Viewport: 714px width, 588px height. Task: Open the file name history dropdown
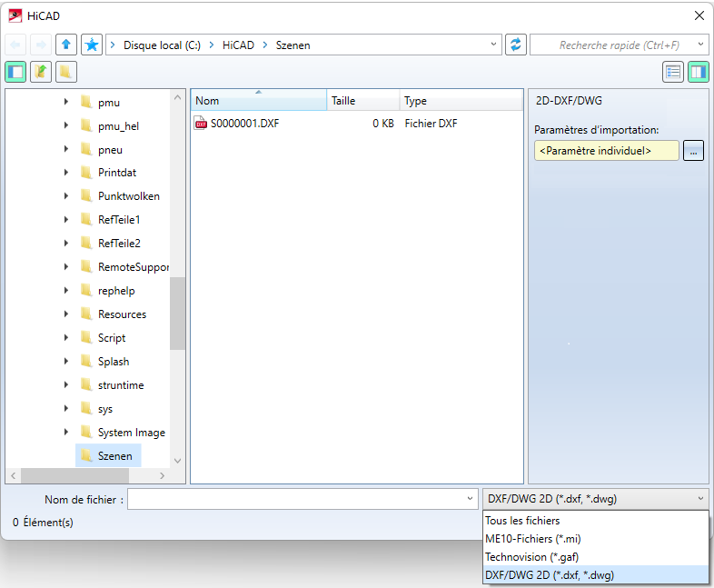coord(470,499)
